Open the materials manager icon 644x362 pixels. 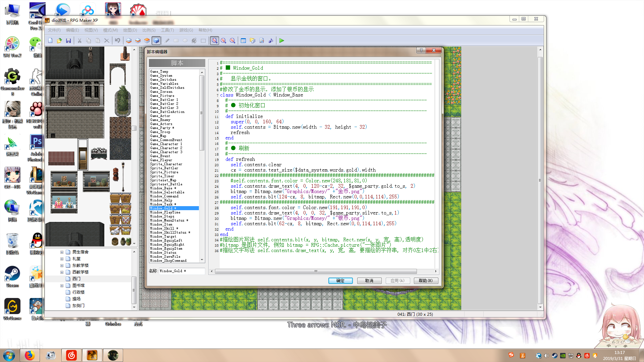coord(253,41)
